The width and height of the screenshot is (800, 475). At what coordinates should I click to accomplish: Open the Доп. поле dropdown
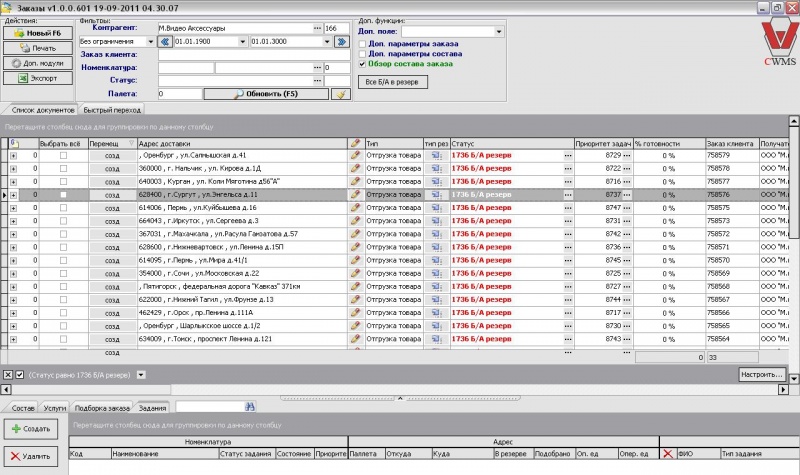pyautogui.click(x=499, y=32)
